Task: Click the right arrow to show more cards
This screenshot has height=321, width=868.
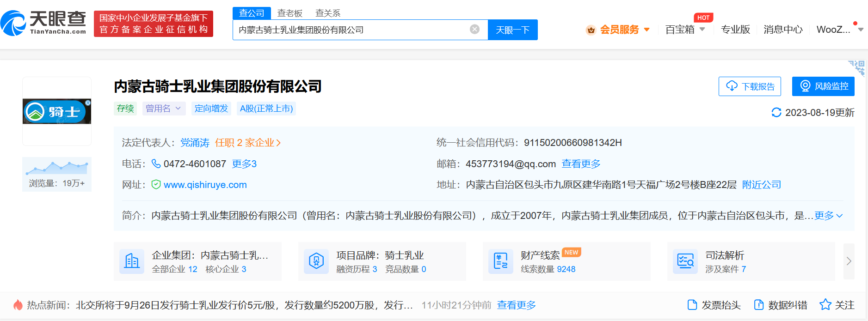Action: click(849, 261)
